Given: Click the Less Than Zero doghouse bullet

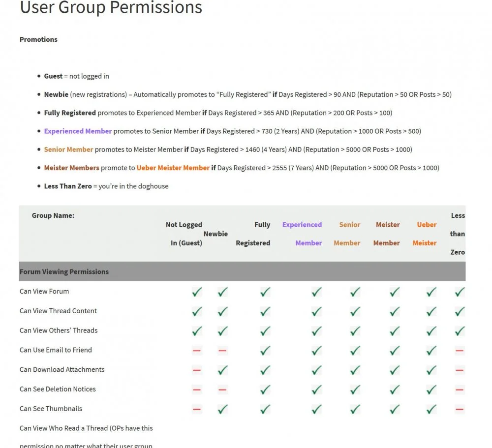Looking at the screenshot, I should coord(106,186).
